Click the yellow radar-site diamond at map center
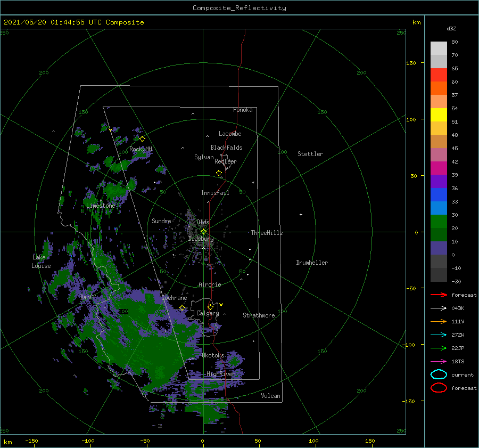 pos(203,232)
